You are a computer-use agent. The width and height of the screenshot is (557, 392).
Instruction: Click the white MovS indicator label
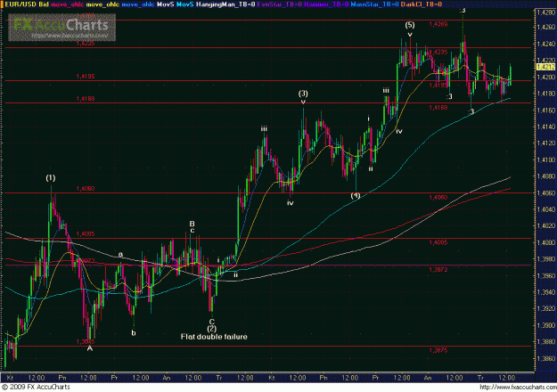166,4
